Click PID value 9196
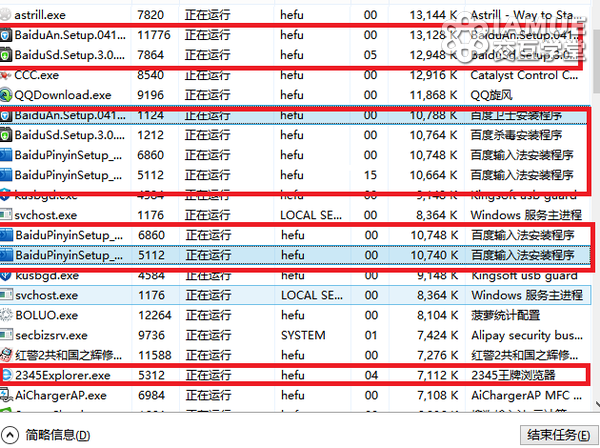Image resolution: width=600 pixels, height=448 pixels. [x=150, y=95]
